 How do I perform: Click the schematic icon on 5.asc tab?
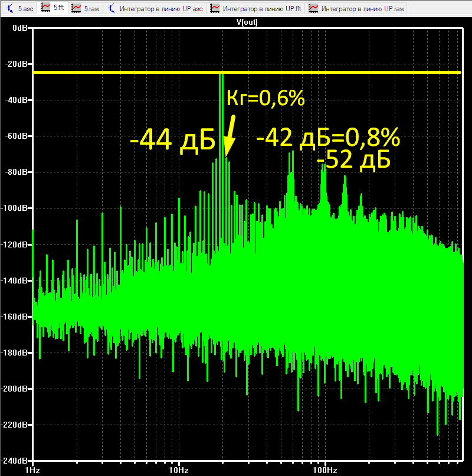[9, 8]
